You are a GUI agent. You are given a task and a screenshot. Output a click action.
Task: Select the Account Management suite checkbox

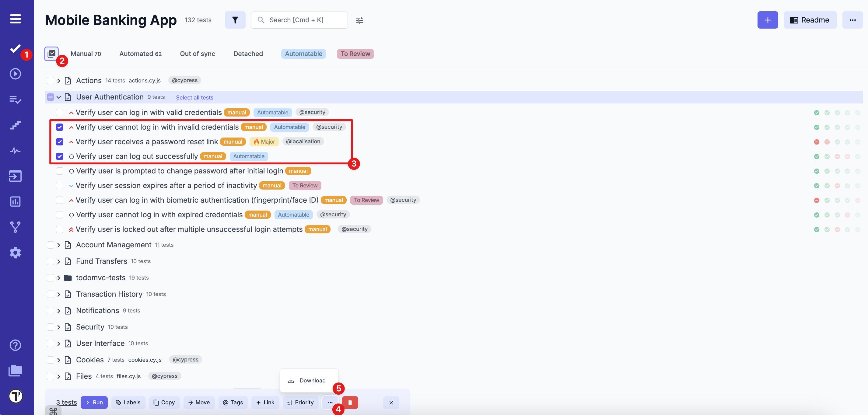(x=51, y=245)
